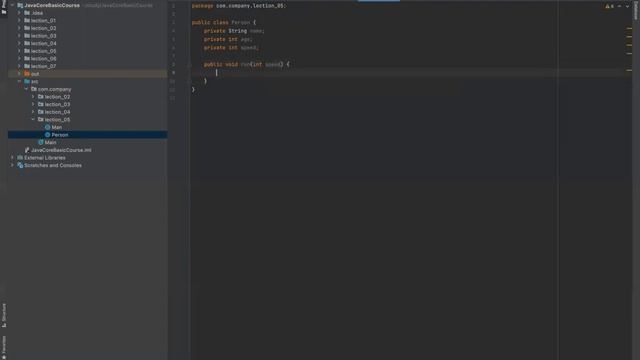This screenshot has width=640, height=360.
Task: Expand the top-level lection_05 folder
Action: 19,51
